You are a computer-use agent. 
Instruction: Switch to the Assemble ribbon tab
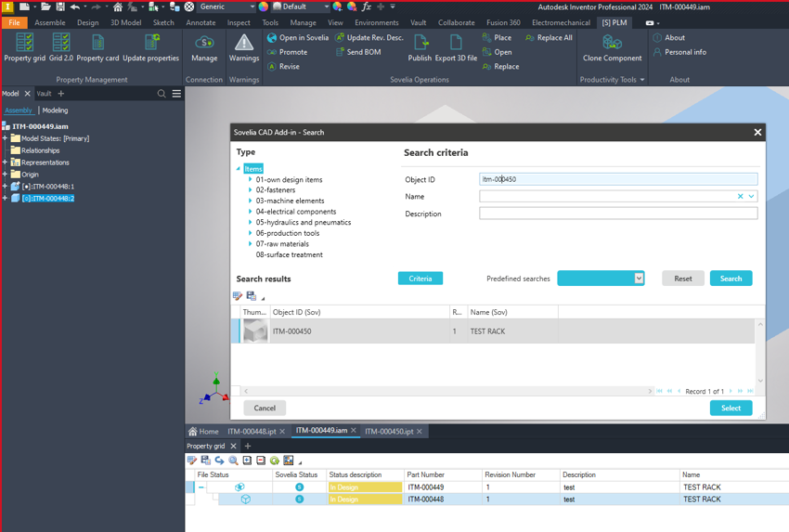[x=50, y=22]
